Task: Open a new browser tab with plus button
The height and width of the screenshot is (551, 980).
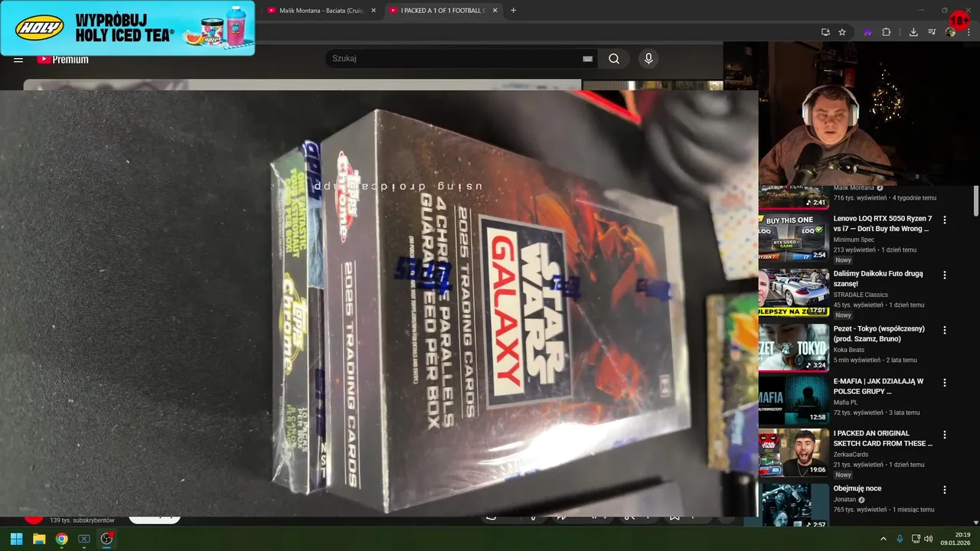Action: pos(513,11)
